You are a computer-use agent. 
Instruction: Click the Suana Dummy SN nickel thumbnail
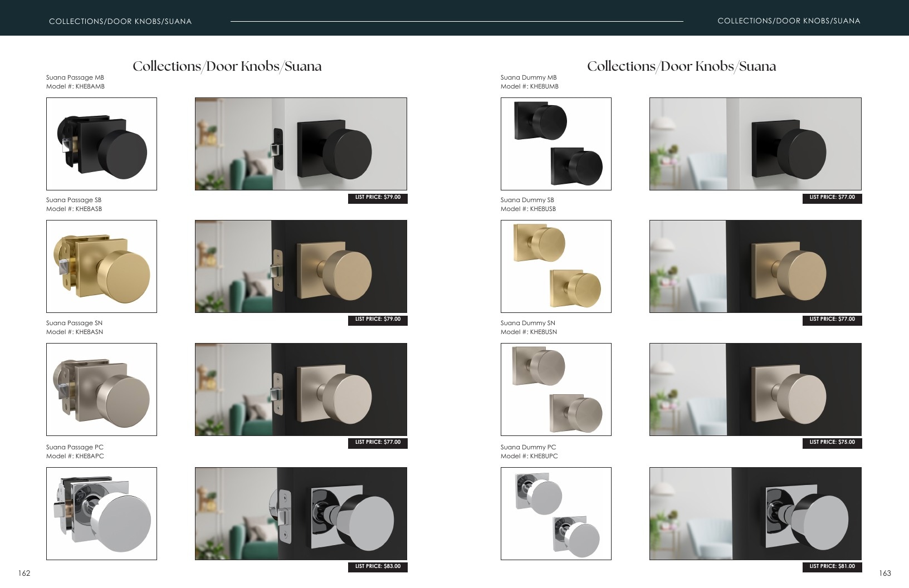(556, 389)
